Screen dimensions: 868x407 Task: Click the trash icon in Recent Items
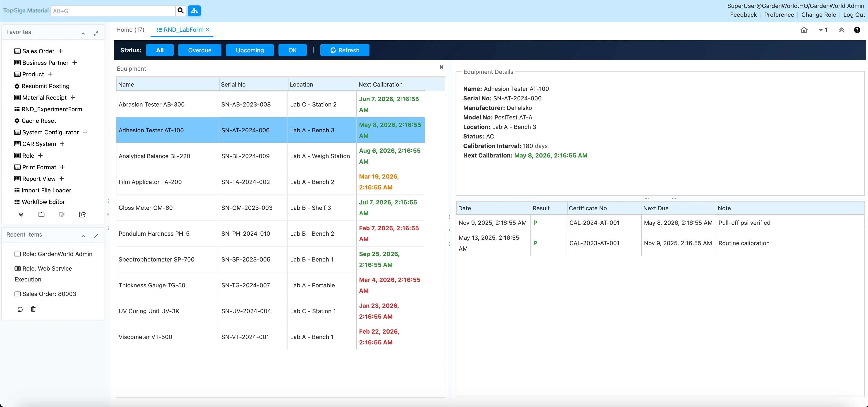[x=33, y=309]
